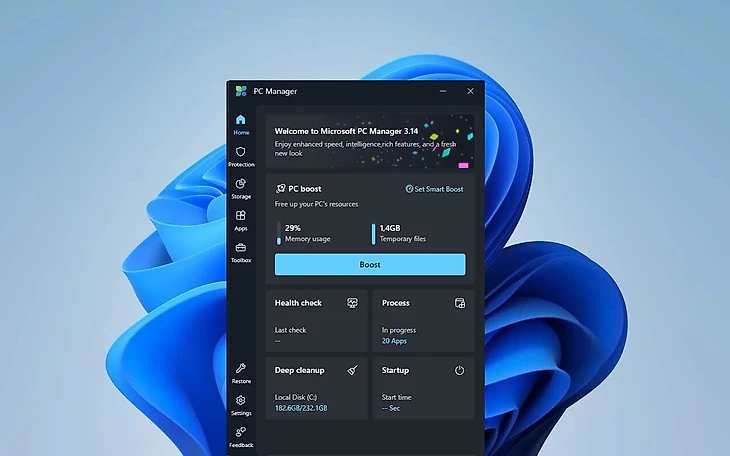
Task: Open the Protection shield section
Action: coord(240,156)
